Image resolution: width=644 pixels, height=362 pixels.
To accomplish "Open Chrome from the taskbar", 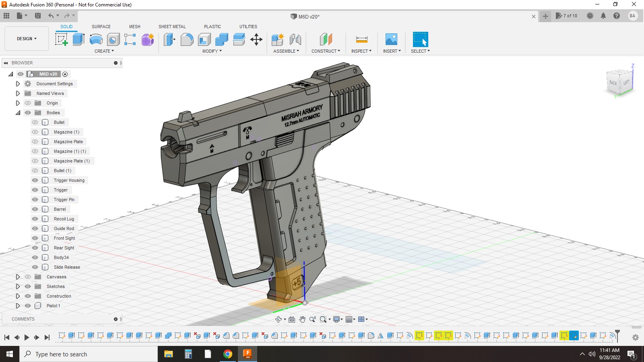I will (228, 354).
